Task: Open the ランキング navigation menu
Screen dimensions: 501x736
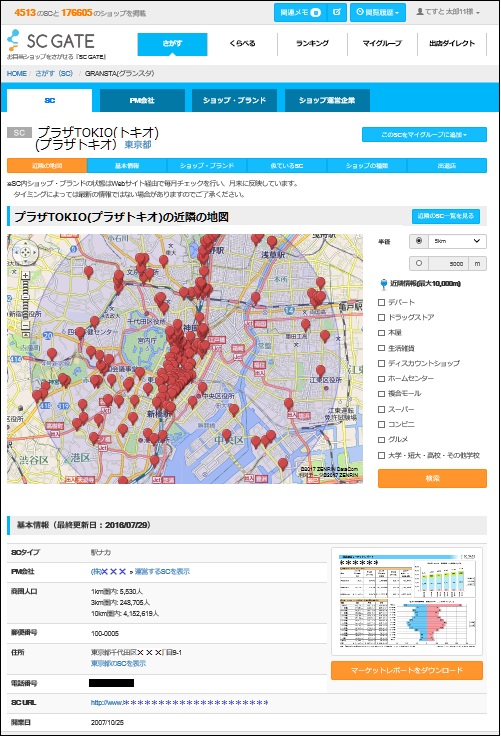Action: click(312, 43)
